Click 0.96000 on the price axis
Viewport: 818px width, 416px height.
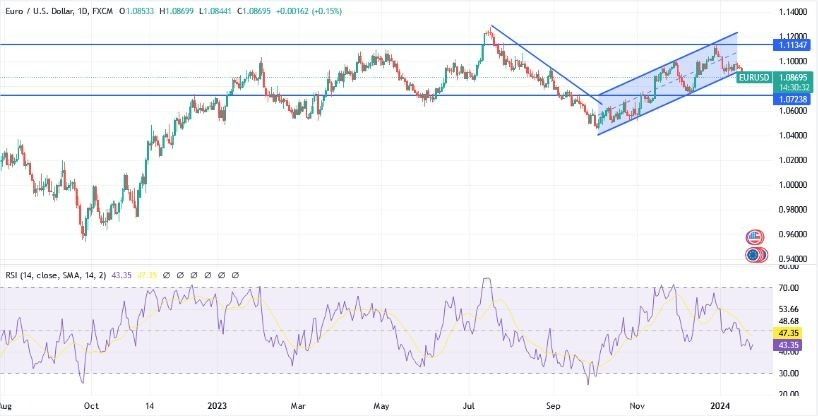pyautogui.click(x=793, y=234)
